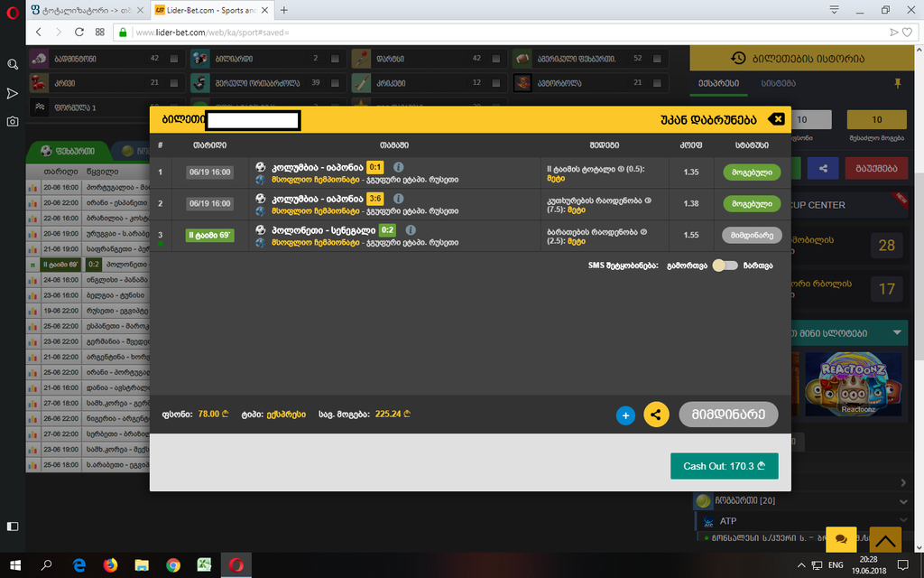Click the possible winnings field showing 10
This screenshot has width=924, height=578.
click(876, 120)
